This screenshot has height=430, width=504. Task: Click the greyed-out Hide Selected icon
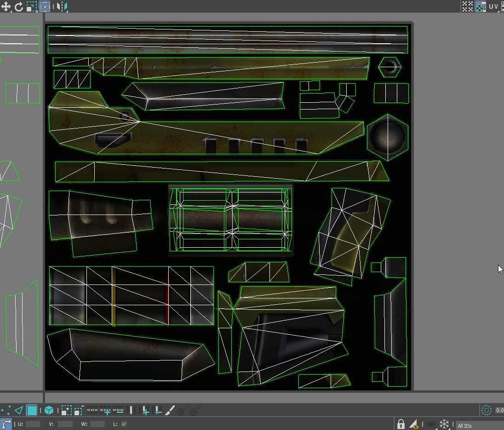point(432,424)
